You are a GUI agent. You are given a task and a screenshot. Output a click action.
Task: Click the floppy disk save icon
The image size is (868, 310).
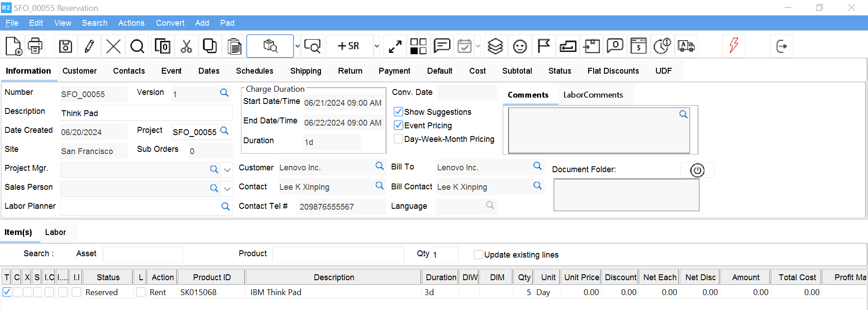pyautogui.click(x=66, y=46)
